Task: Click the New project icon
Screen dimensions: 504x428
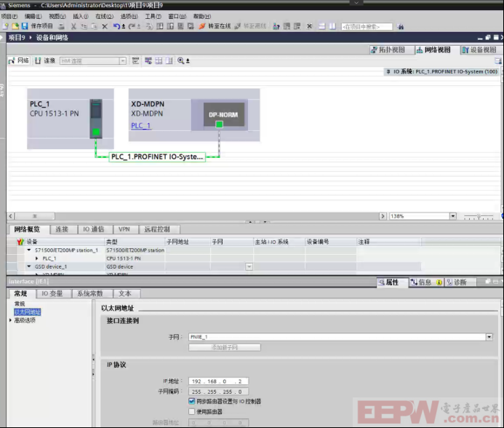Action: [5, 26]
